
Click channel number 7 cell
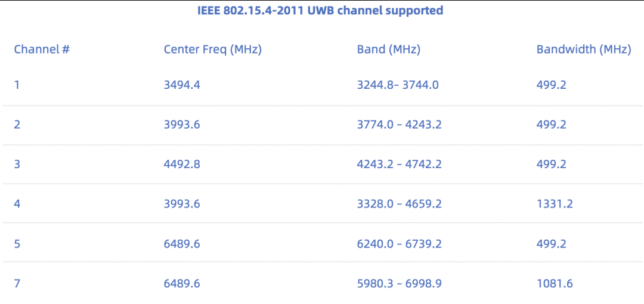point(17,283)
